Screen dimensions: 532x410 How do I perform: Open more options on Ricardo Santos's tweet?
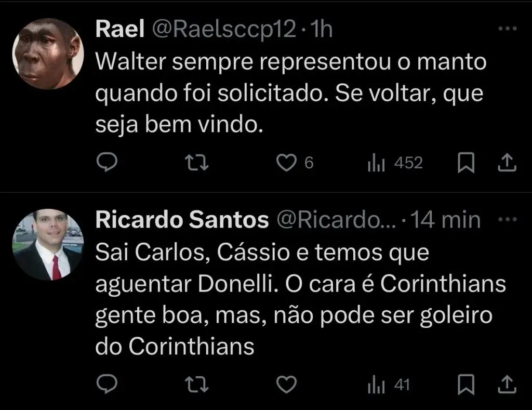pyautogui.click(x=504, y=220)
